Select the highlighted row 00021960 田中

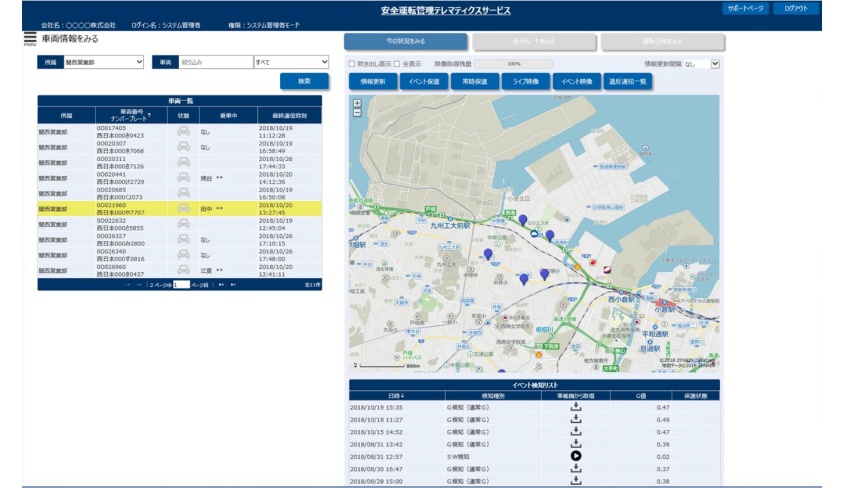coord(179,208)
